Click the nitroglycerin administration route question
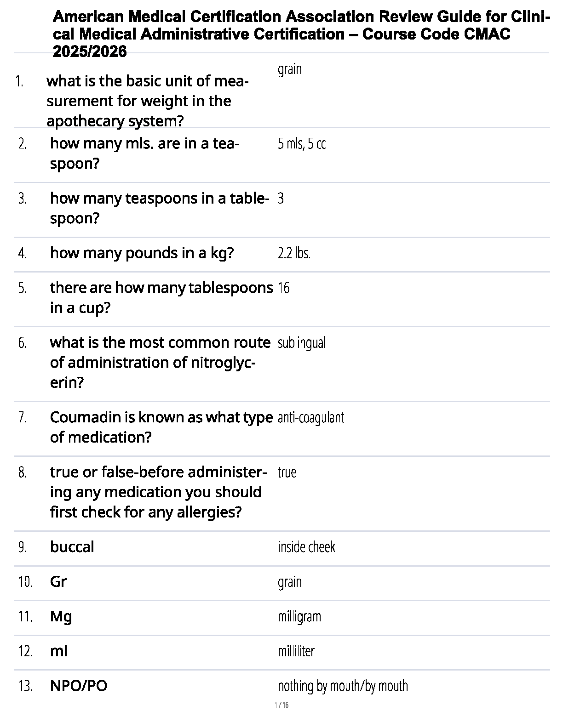Viewport: 563px width, 728px height. (x=160, y=363)
